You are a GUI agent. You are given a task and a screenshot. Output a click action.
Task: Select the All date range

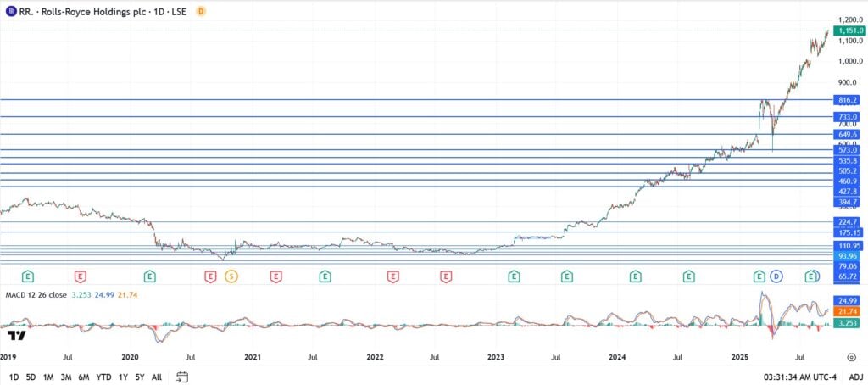157,377
